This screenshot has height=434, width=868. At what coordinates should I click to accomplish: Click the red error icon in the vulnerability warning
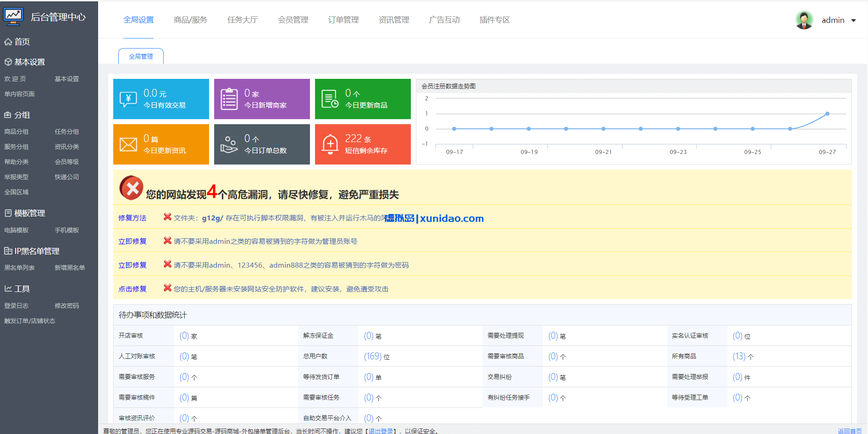131,187
